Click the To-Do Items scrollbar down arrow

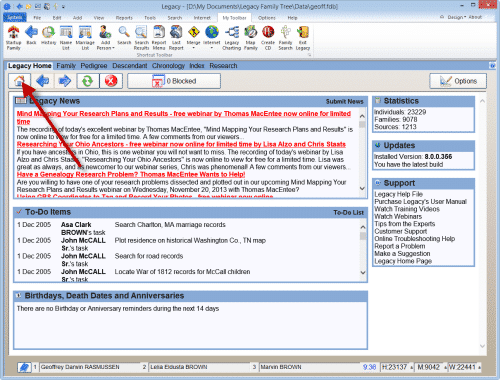click(x=363, y=272)
